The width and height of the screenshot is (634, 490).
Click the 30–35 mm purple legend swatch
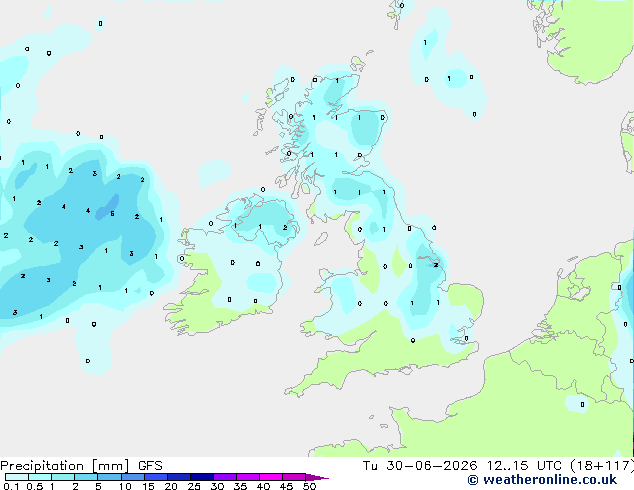pyautogui.click(x=225, y=477)
